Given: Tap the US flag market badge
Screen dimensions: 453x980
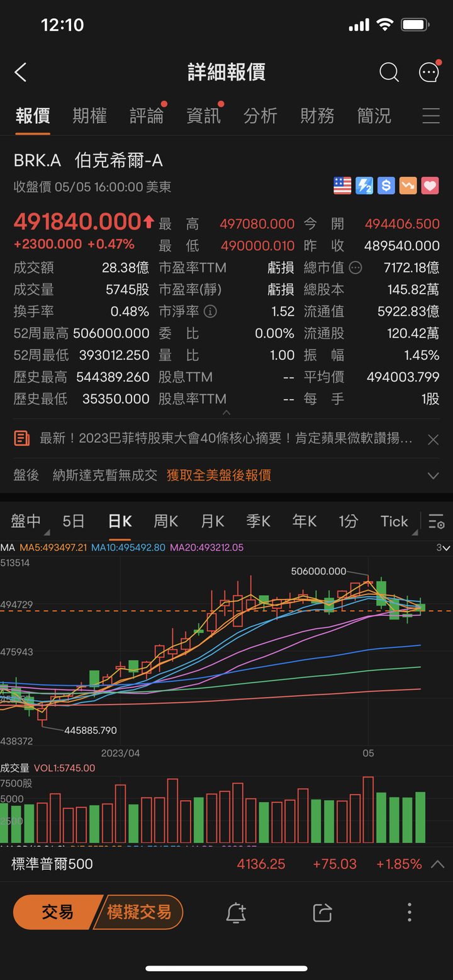Looking at the screenshot, I should tap(342, 186).
